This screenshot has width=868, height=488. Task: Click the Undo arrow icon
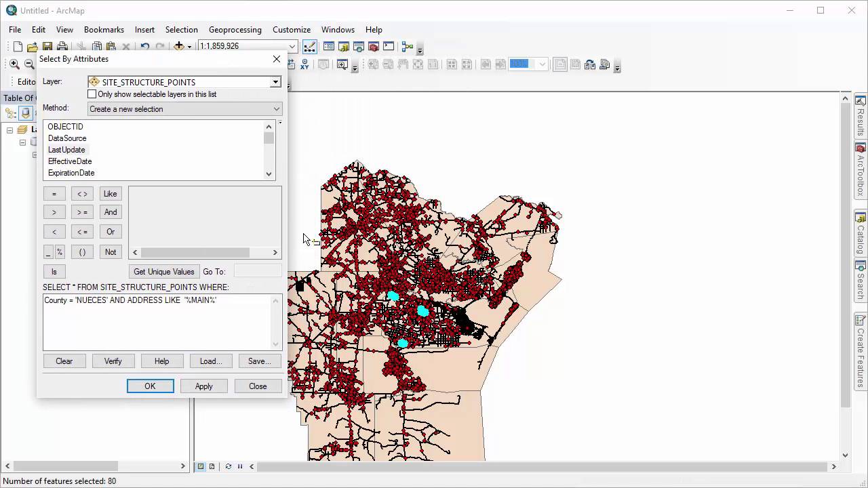[x=145, y=47]
